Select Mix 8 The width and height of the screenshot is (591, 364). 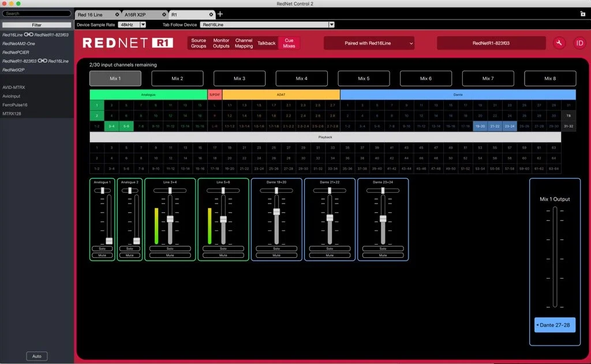coord(550,78)
